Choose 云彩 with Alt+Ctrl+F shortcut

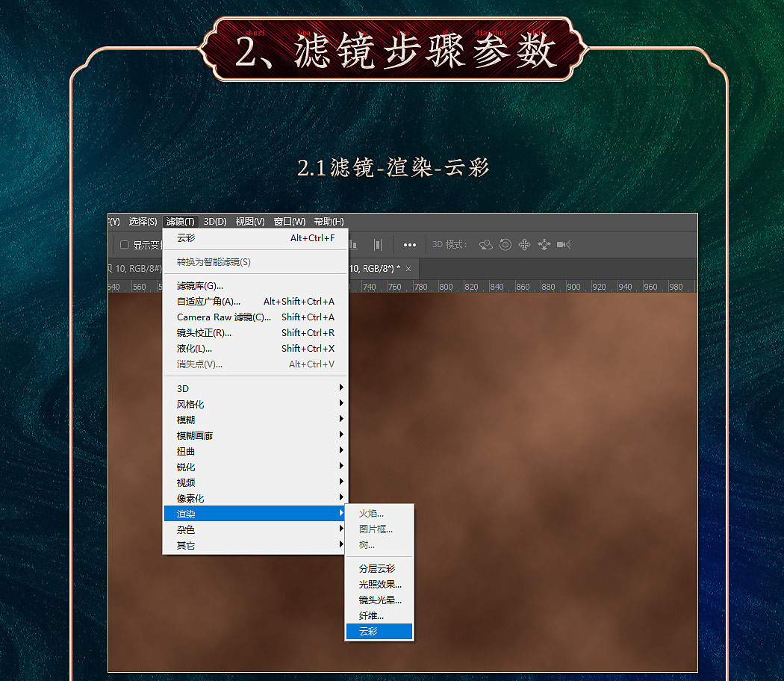point(255,238)
